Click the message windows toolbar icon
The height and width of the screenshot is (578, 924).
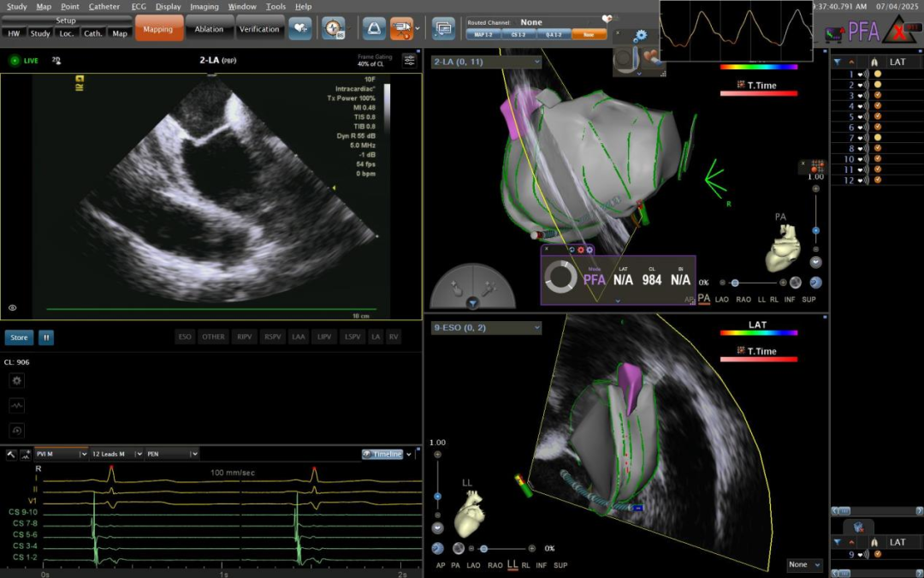click(x=443, y=28)
